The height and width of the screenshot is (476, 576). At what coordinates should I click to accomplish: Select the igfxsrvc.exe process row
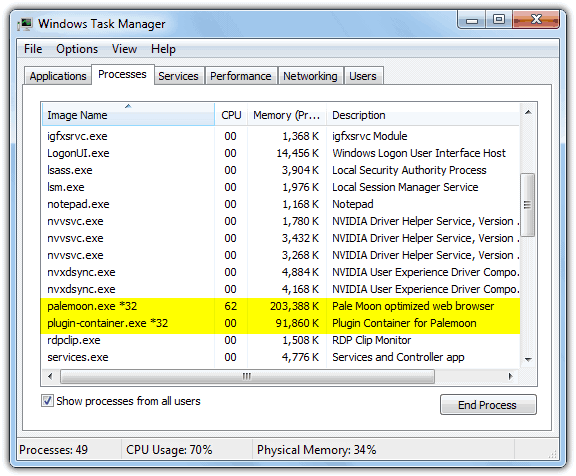tap(281, 136)
